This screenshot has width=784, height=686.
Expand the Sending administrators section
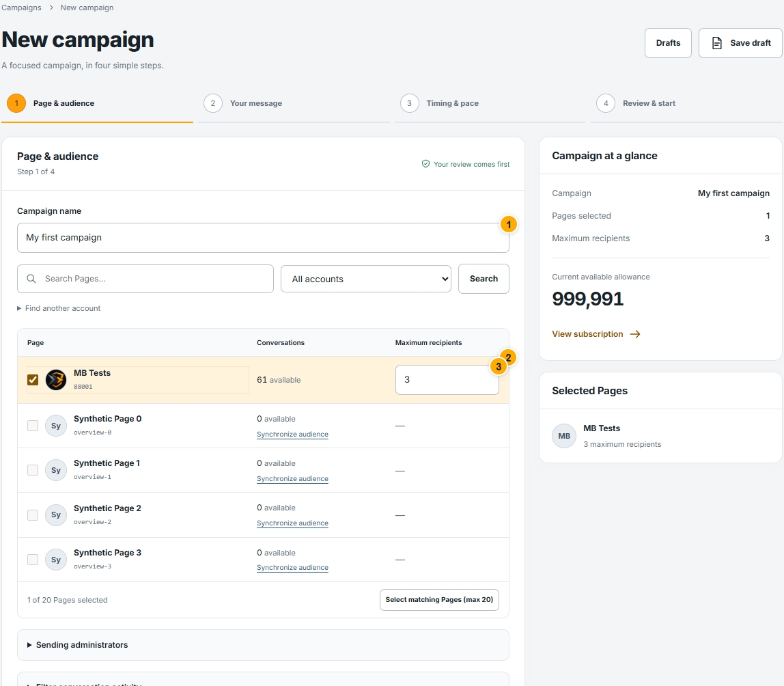[x=263, y=645]
